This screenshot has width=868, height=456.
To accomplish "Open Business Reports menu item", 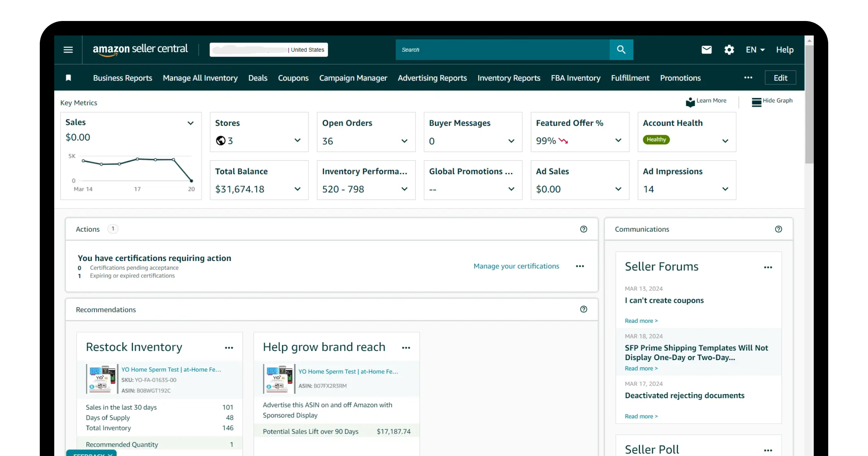I will click(123, 78).
